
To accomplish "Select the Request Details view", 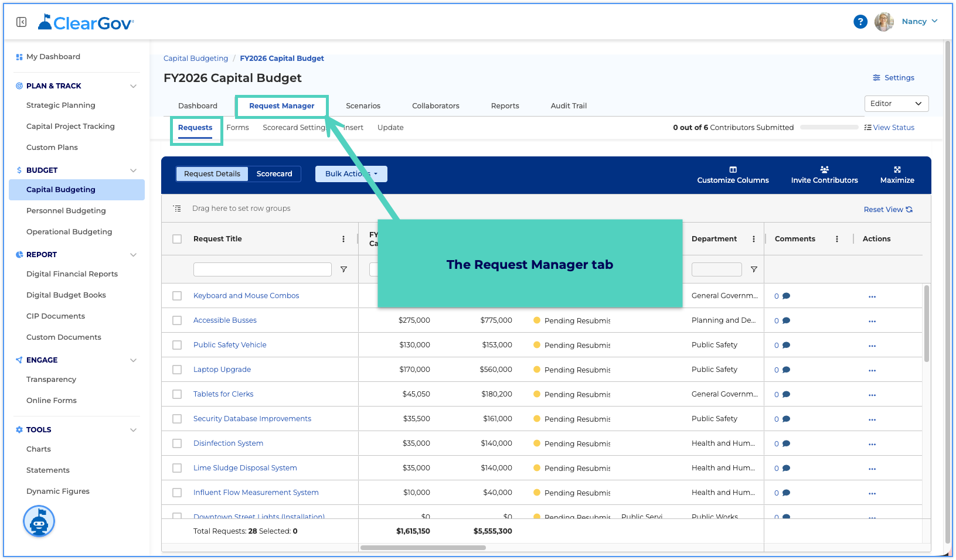I will (212, 174).
